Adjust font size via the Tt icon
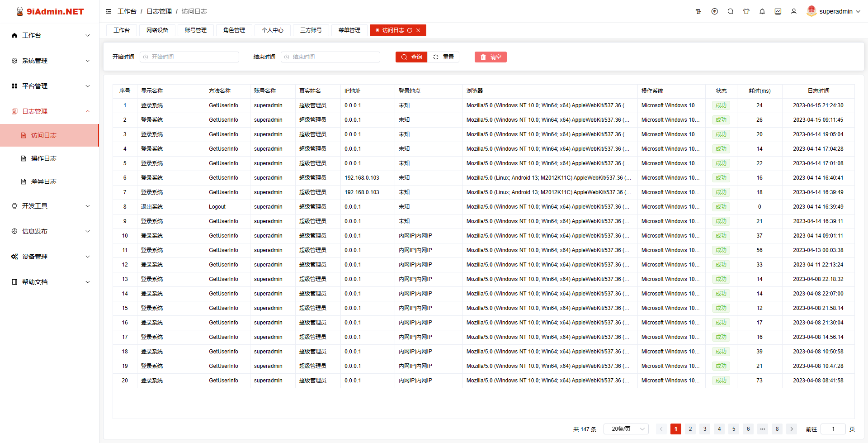 [x=698, y=11]
